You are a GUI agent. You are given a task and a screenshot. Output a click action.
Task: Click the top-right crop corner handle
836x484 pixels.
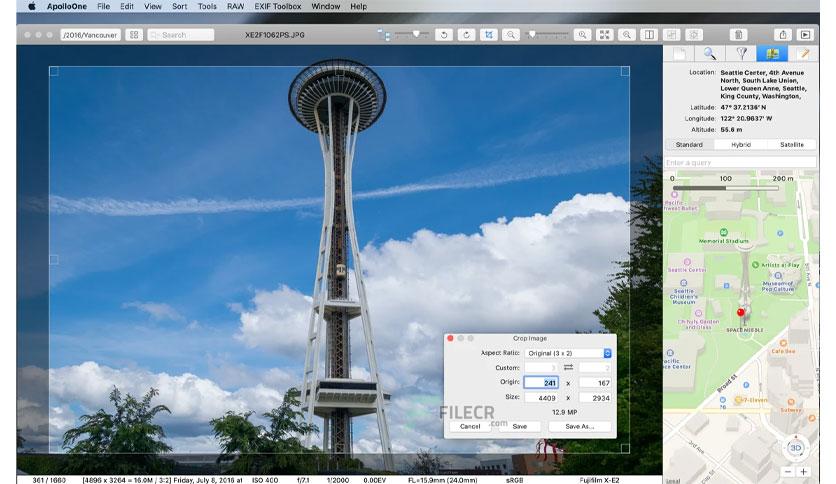pyautogui.click(x=625, y=71)
